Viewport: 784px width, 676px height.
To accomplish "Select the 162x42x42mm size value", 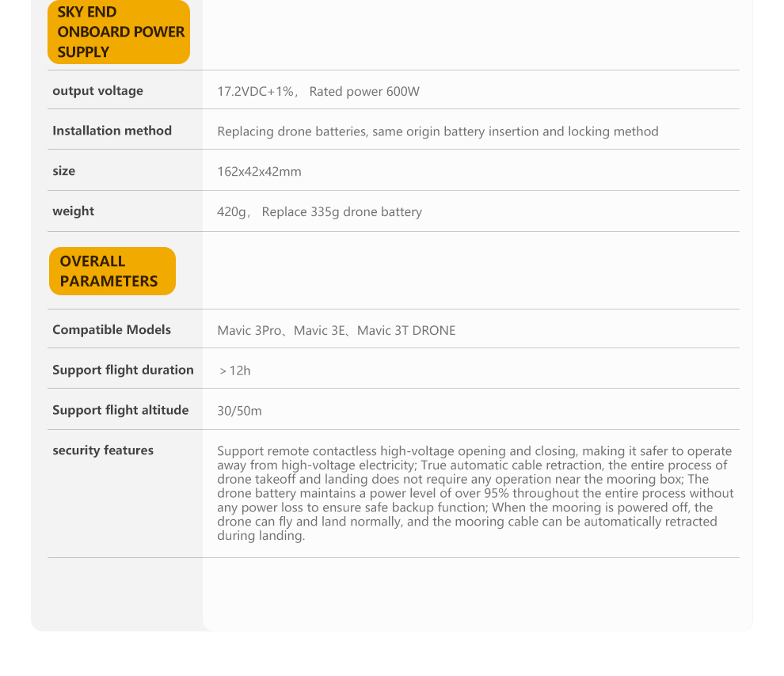I will click(259, 172).
